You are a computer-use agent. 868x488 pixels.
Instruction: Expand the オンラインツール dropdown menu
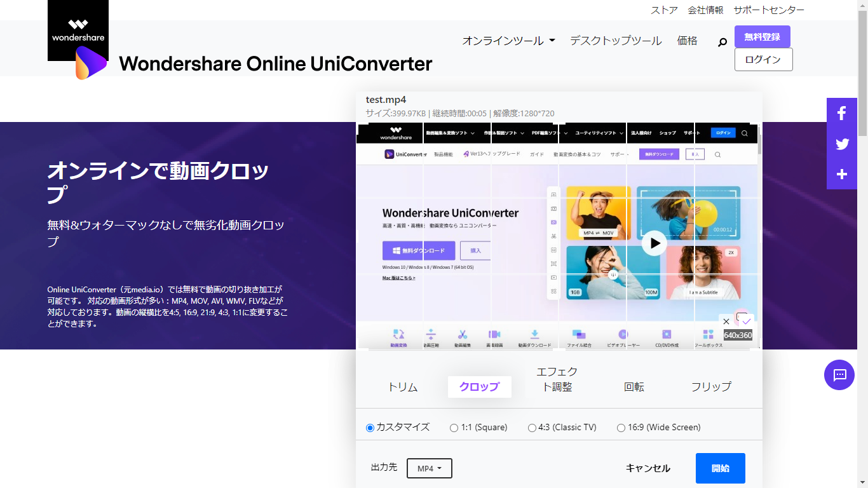point(509,41)
